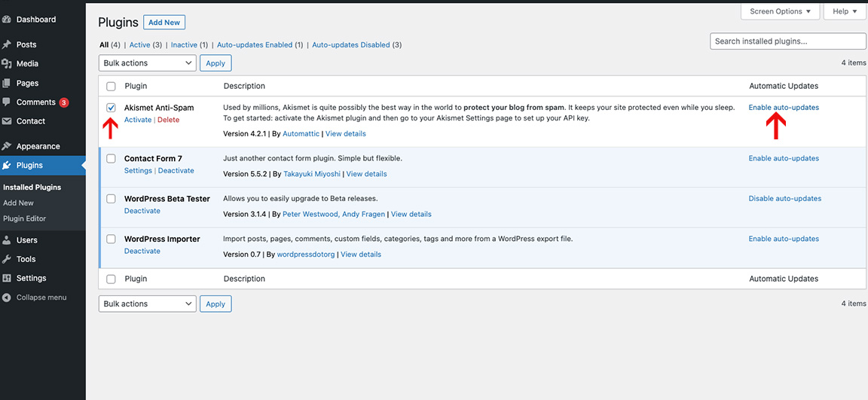Open Comments in the admin menu
The width and height of the screenshot is (868, 400).
tap(36, 102)
